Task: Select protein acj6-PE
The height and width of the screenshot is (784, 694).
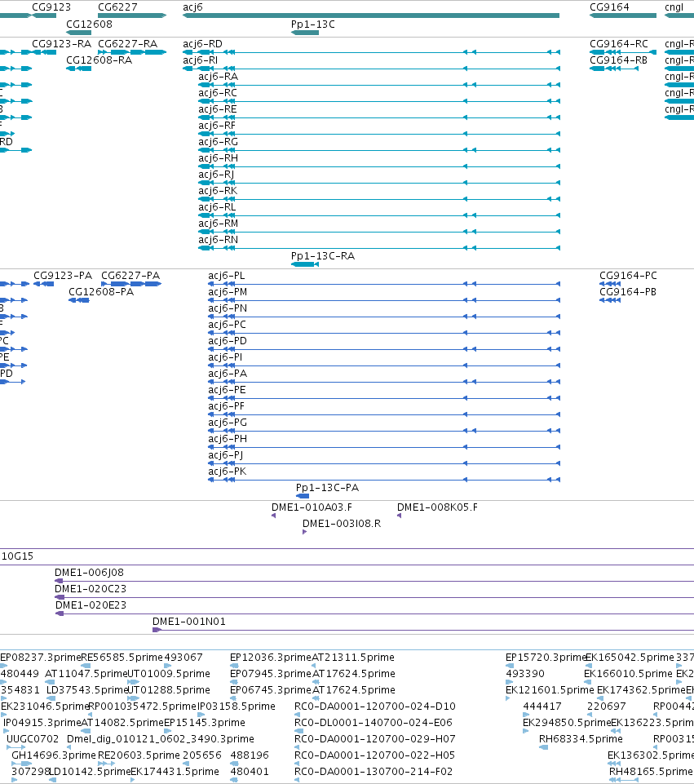Action: tap(227, 390)
